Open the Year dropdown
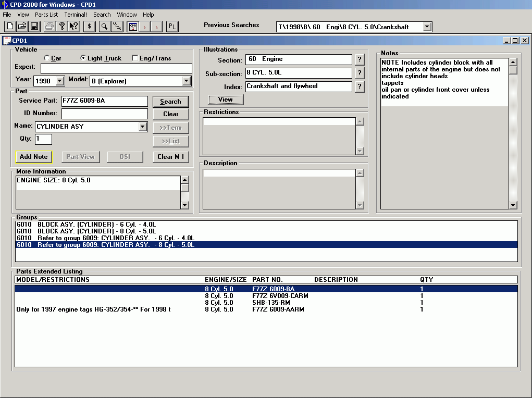Screen dimensions: 532x398 coord(60,81)
